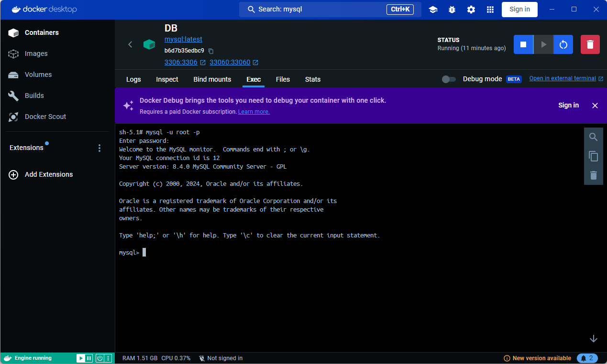Stop the DB container
The height and width of the screenshot is (364, 607).
[523, 44]
